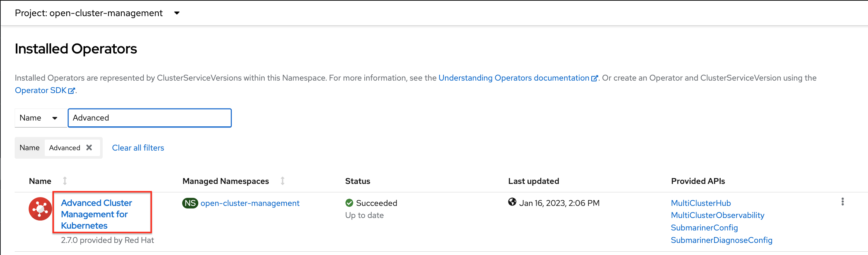Click the 2.7.0 provided by Red Hat text
The image size is (868, 255).
[x=107, y=240]
